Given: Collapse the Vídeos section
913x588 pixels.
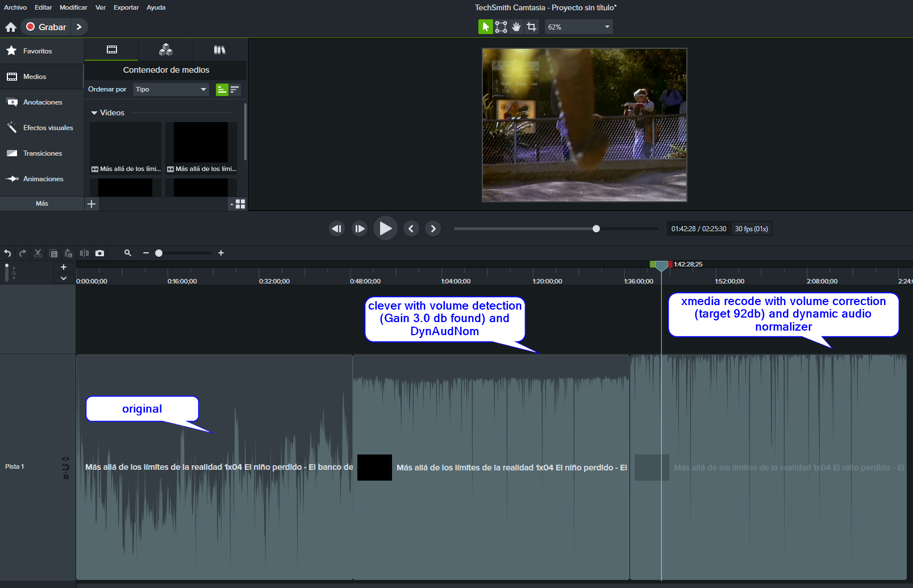Looking at the screenshot, I should pos(94,113).
